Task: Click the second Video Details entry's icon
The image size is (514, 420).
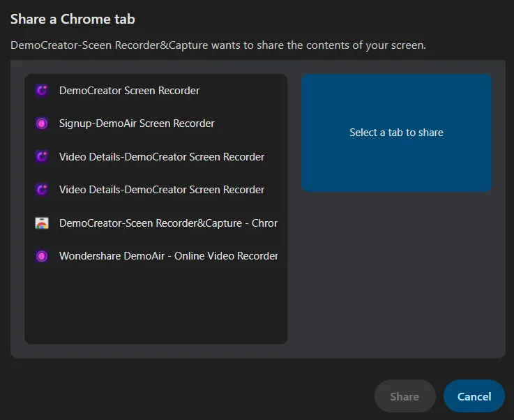Action: click(x=42, y=190)
